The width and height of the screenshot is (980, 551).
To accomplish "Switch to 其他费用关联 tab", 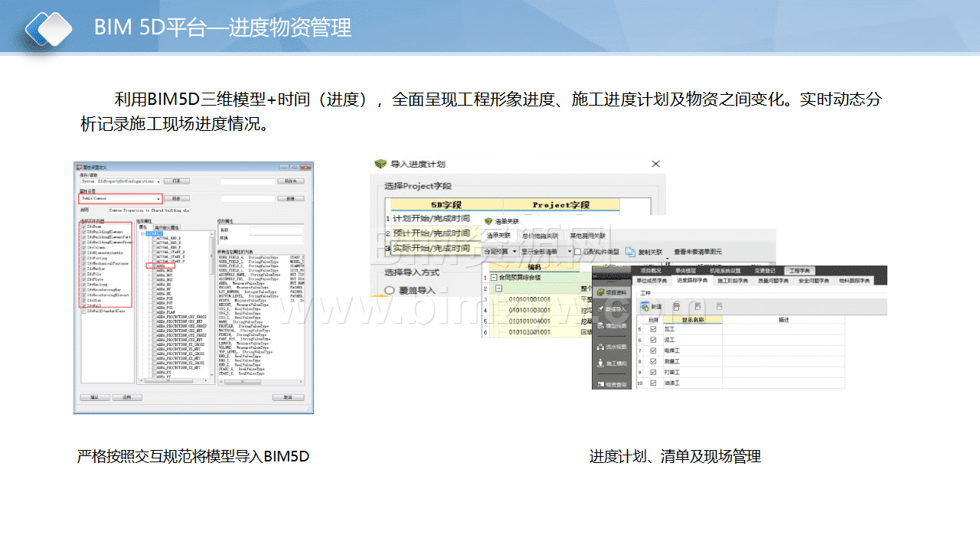I will 588,236.
